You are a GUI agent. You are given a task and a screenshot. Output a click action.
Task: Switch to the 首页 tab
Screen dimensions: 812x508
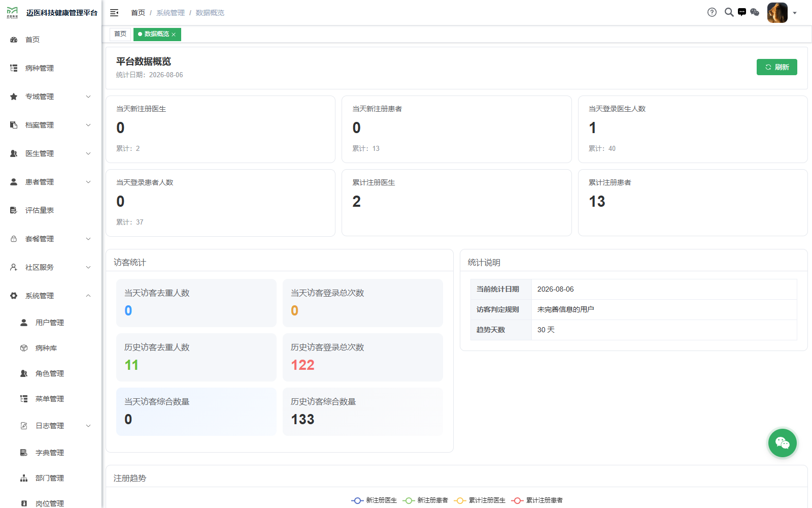coord(120,34)
